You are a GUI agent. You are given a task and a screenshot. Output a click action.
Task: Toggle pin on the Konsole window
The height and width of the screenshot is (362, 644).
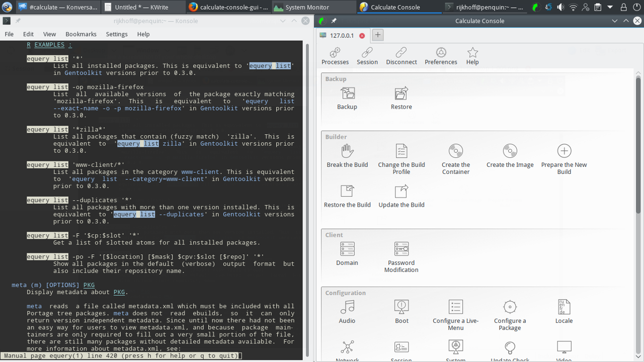pyautogui.click(x=18, y=21)
